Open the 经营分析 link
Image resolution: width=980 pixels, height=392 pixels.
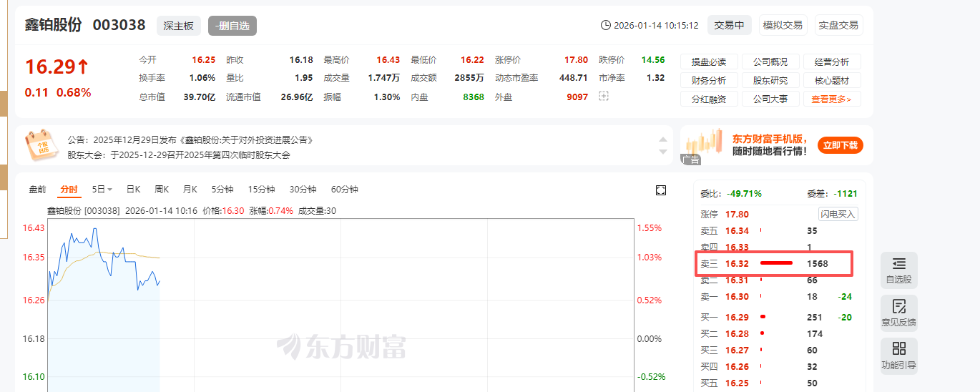(832, 62)
